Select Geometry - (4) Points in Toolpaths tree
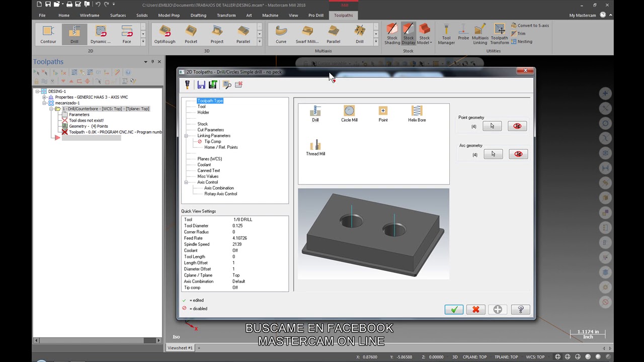This screenshot has height=362, width=644. (89, 126)
